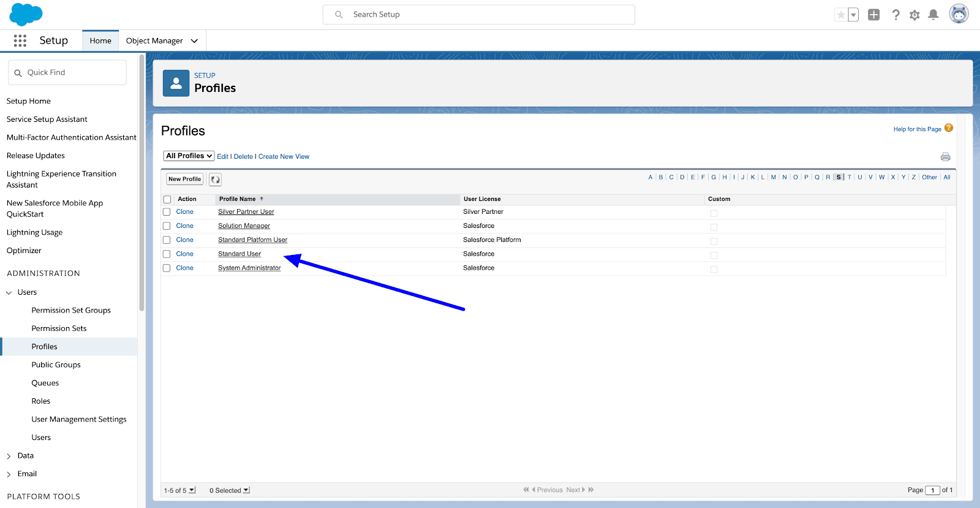The image size is (980, 508).
Task: Check the Standard Platform User row checkbox
Action: [x=167, y=240]
